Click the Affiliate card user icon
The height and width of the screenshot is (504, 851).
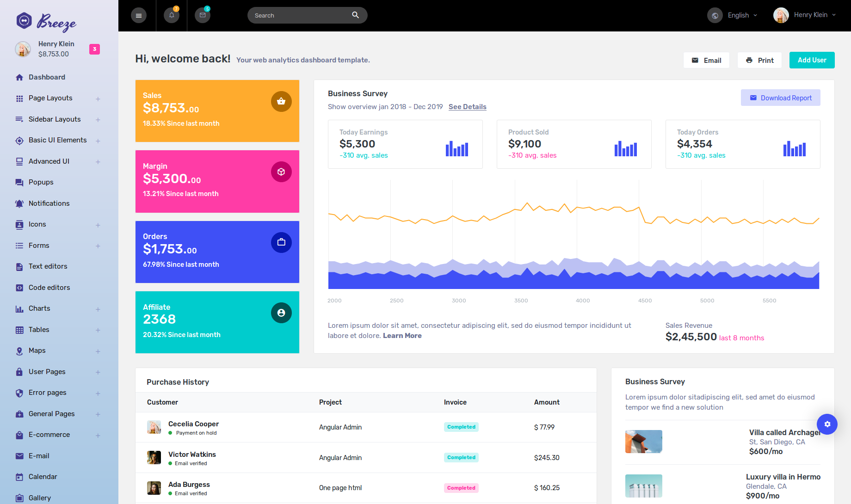281,313
